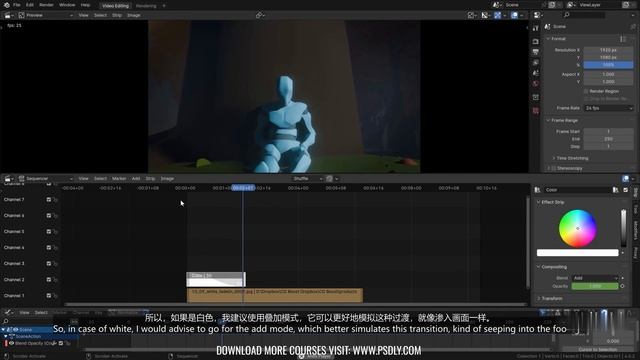Toggle the Color strip mute checkbox in sidebar

pyautogui.click(x=626, y=190)
